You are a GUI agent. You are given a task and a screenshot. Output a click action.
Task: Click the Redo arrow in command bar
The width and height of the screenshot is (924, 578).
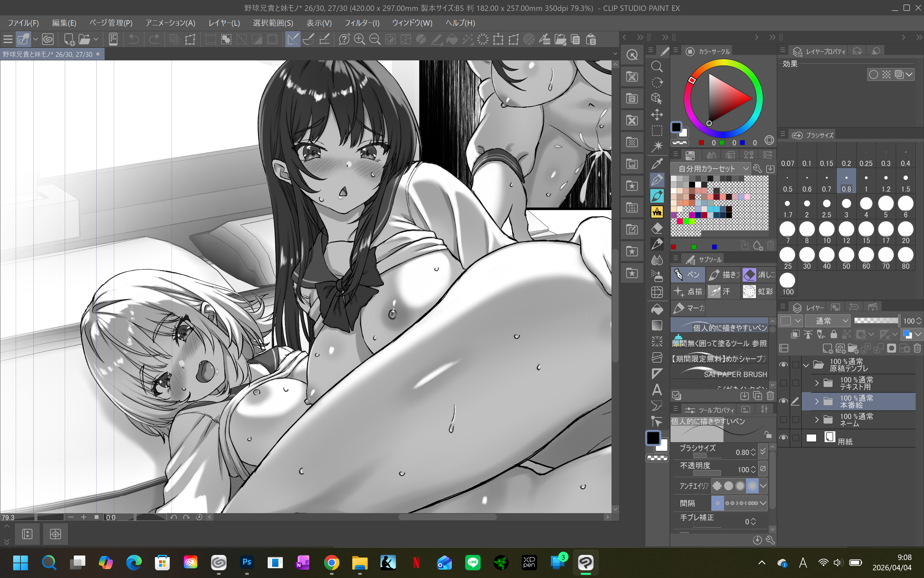[x=154, y=39]
